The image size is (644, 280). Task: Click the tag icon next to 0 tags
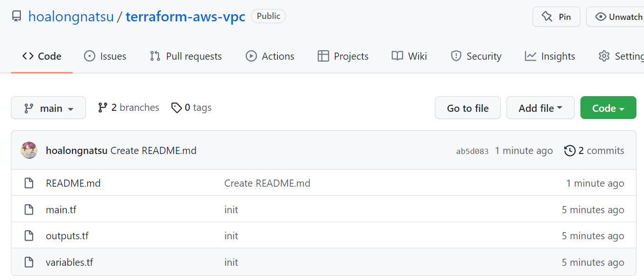[x=176, y=108]
